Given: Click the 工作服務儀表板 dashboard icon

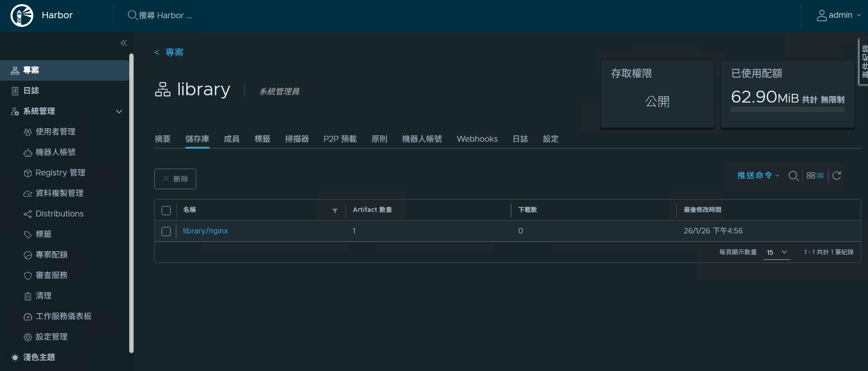Looking at the screenshot, I should (28, 316).
